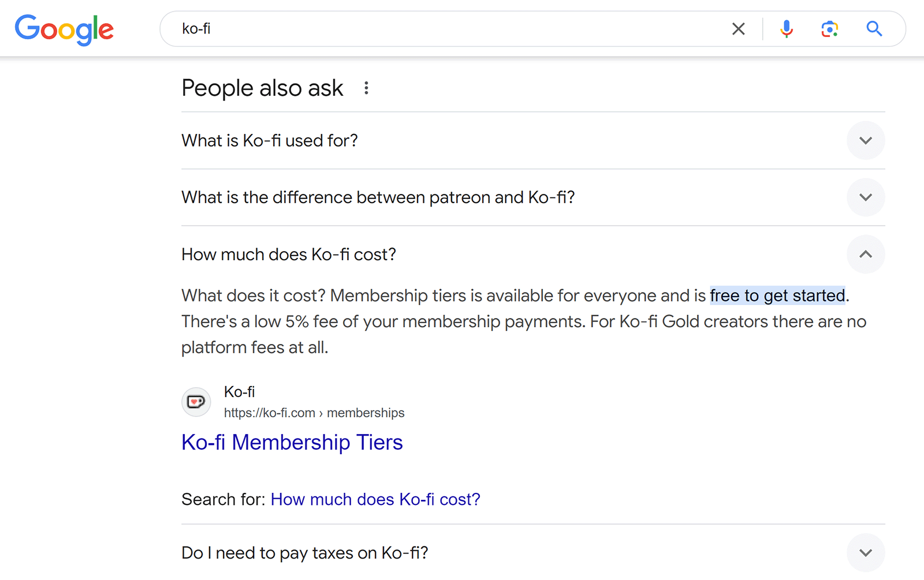Expand "What is Ko-fi used for?"
The image size is (924, 580).
click(866, 140)
